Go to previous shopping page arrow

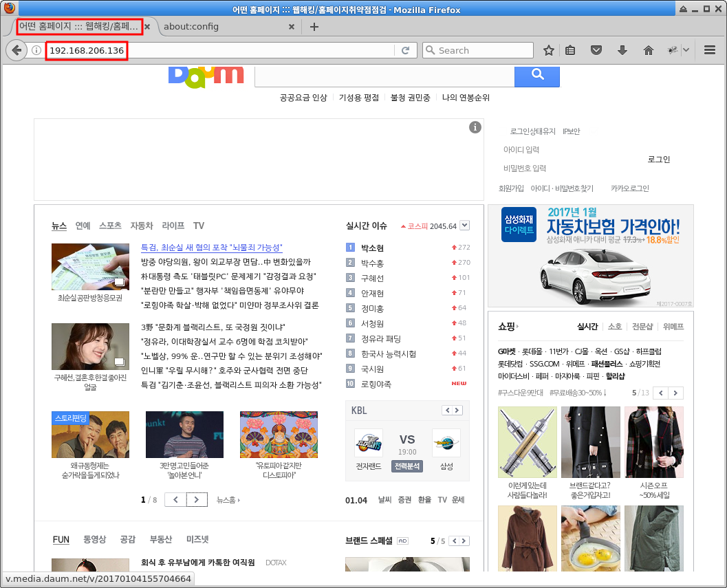point(661,393)
